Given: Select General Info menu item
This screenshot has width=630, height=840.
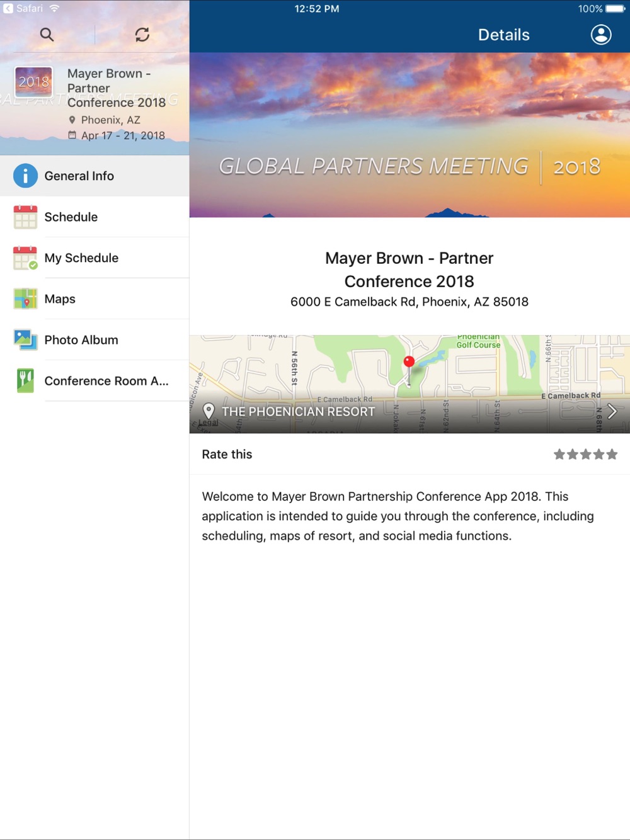Looking at the screenshot, I should pos(94,176).
